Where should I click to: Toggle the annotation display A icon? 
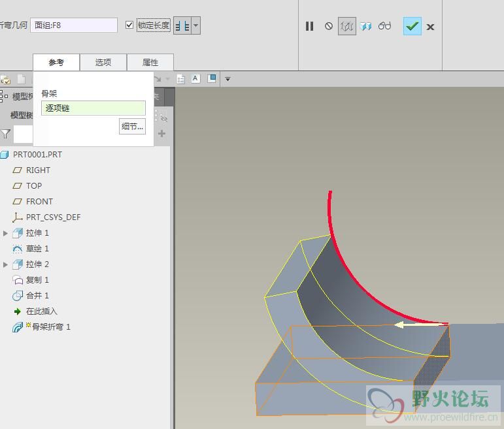click(x=195, y=78)
